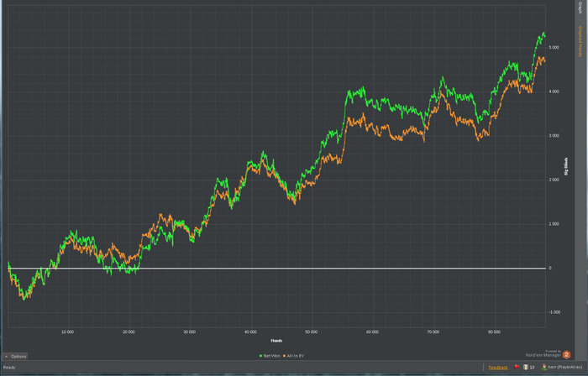This screenshot has width=588, height=376.
Task: Click the 40 000 hands axis label
Action: click(250, 332)
